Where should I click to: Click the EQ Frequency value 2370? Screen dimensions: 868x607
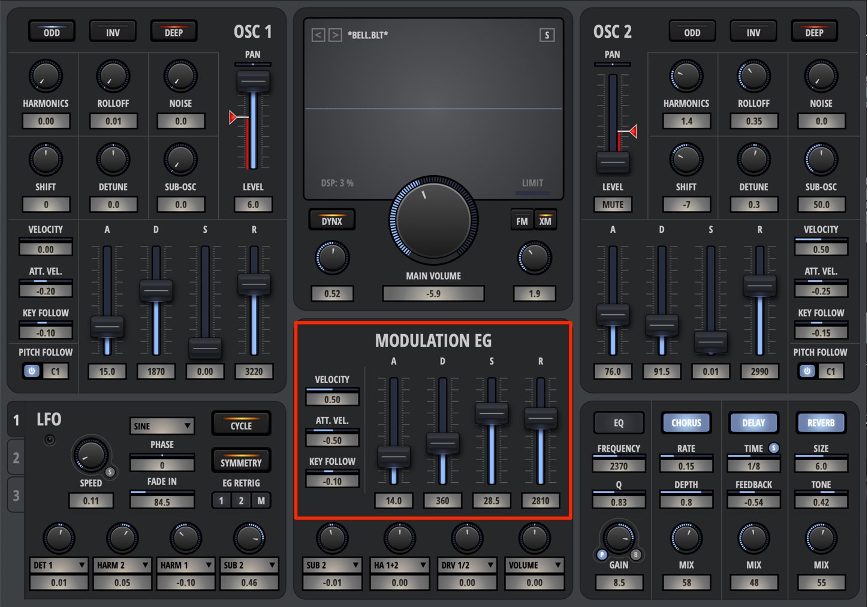click(x=619, y=465)
